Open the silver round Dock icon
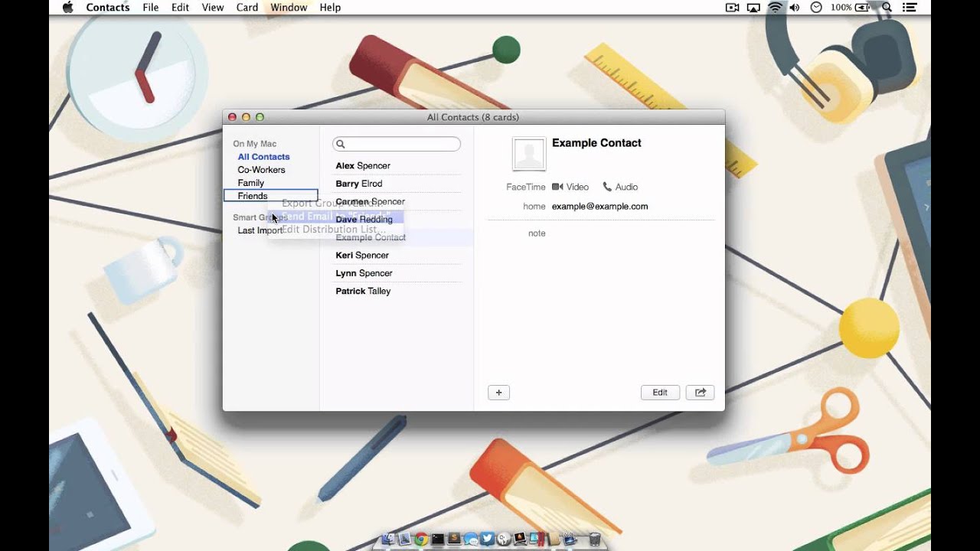Image resolution: width=980 pixels, height=551 pixels. [503, 539]
